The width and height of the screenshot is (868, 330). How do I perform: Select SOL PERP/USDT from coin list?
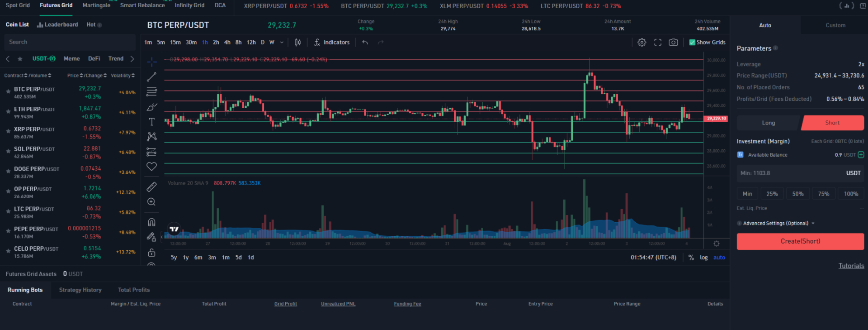pyautogui.click(x=70, y=153)
